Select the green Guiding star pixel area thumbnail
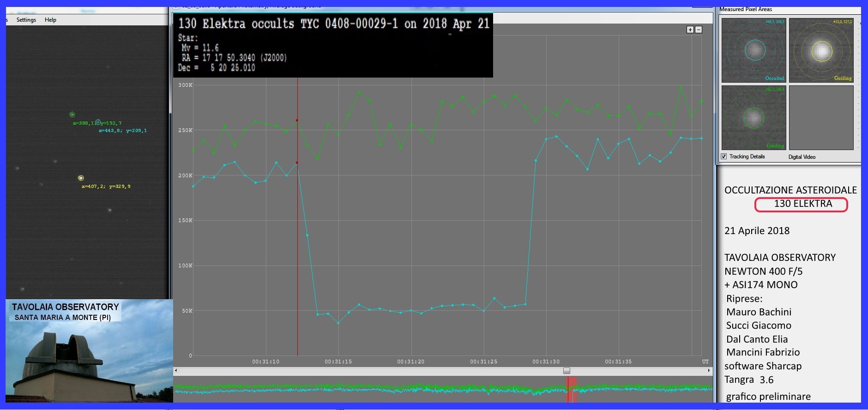 pyautogui.click(x=753, y=118)
